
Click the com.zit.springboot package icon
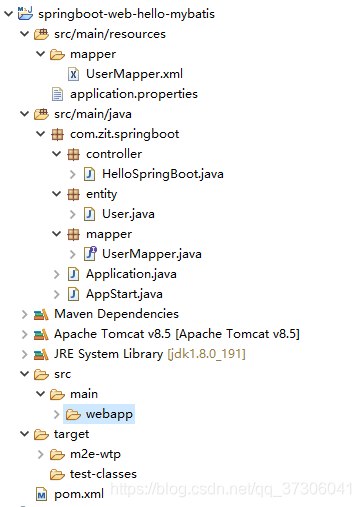tap(57, 134)
